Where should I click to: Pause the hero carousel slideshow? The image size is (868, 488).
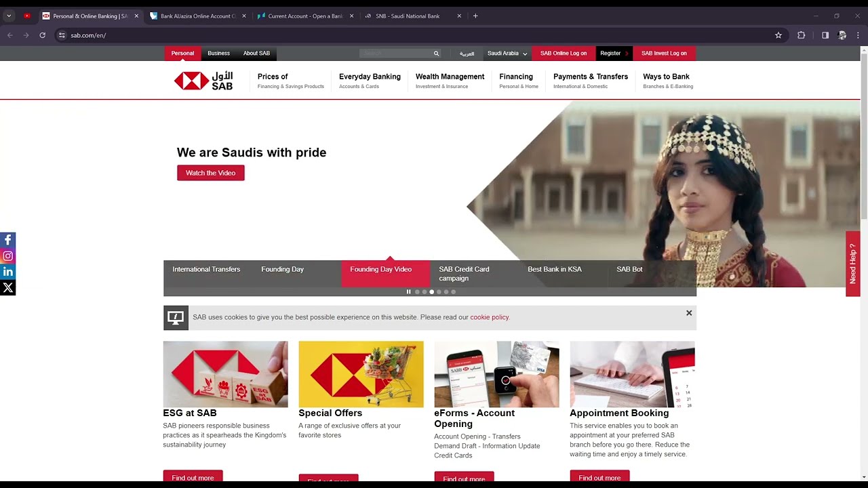(408, 292)
